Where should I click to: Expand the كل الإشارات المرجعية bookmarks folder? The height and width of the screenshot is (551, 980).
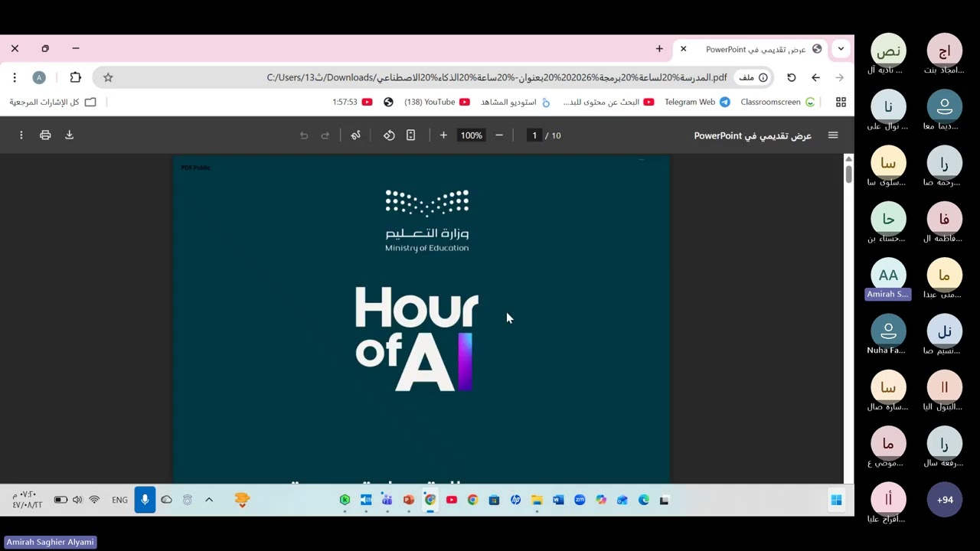(x=52, y=102)
